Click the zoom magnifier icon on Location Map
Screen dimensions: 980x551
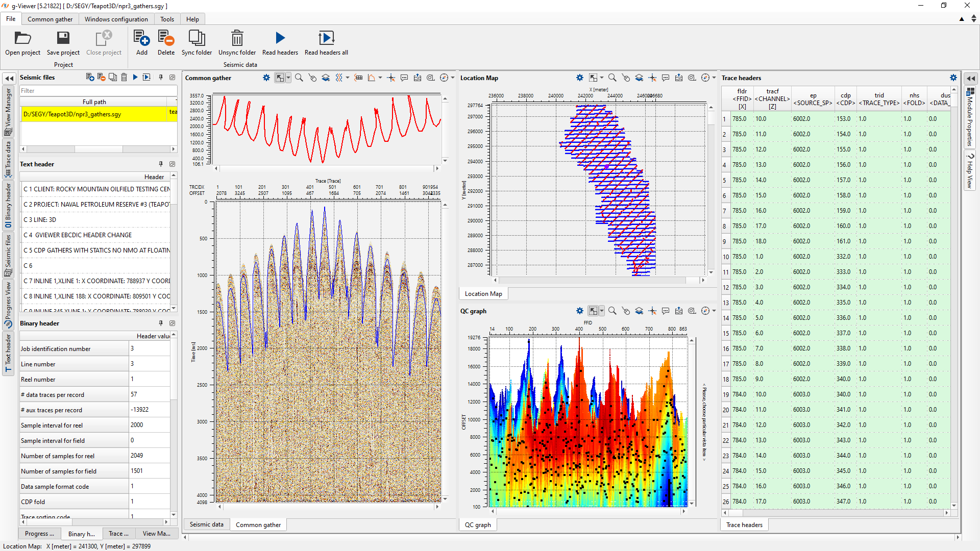point(612,78)
